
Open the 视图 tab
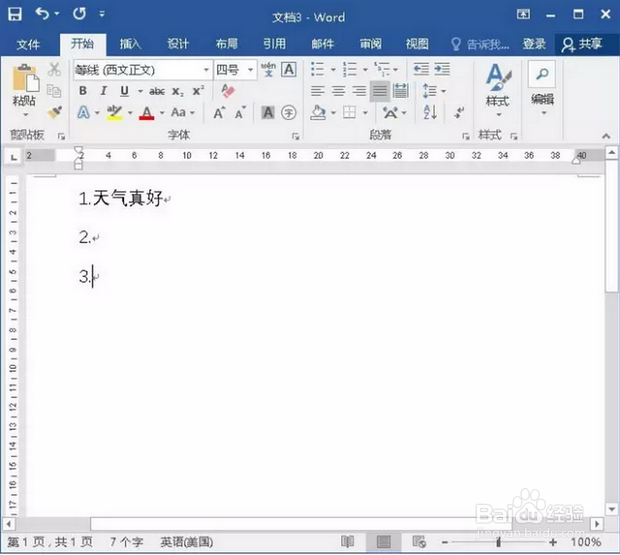coord(417,44)
